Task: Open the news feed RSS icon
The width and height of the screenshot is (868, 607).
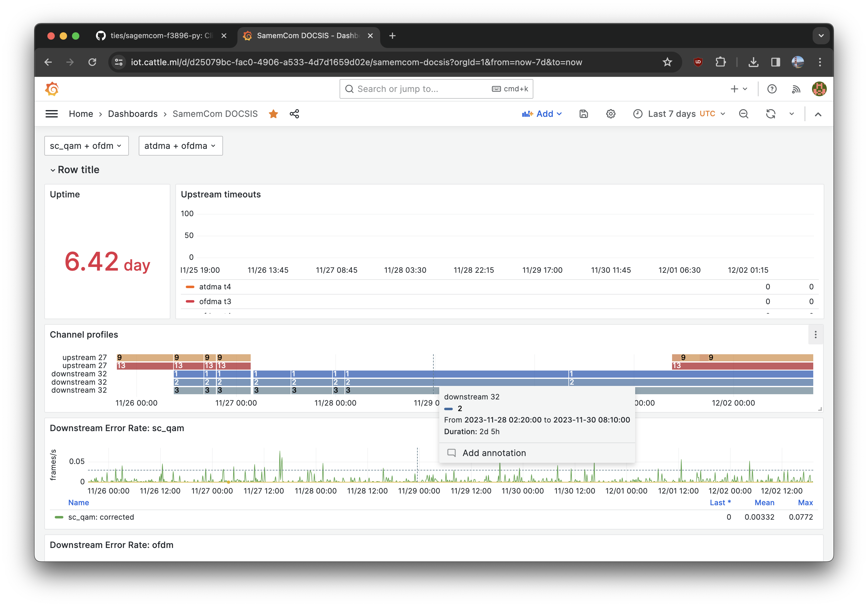Action: click(796, 89)
